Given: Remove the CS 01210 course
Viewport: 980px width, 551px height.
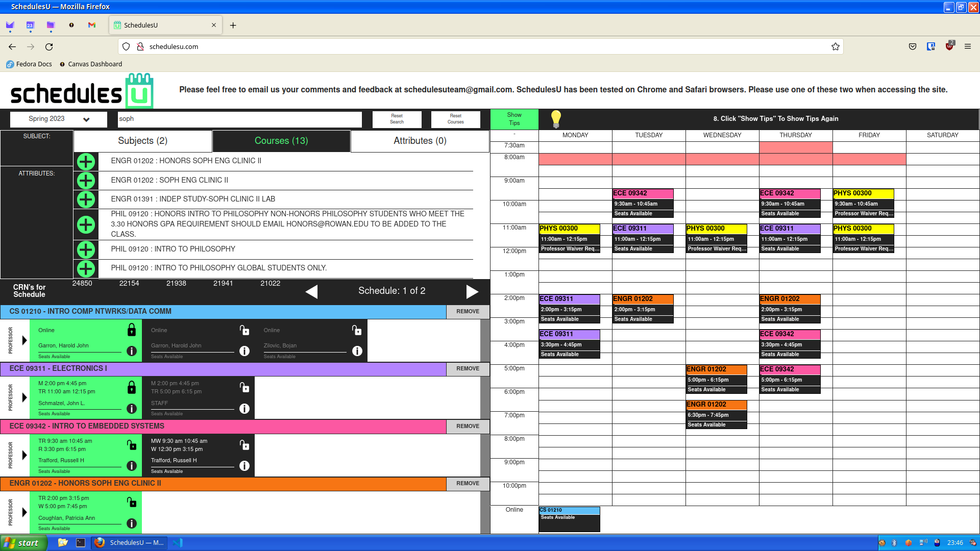Looking at the screenshot, I should click(468, 312).
